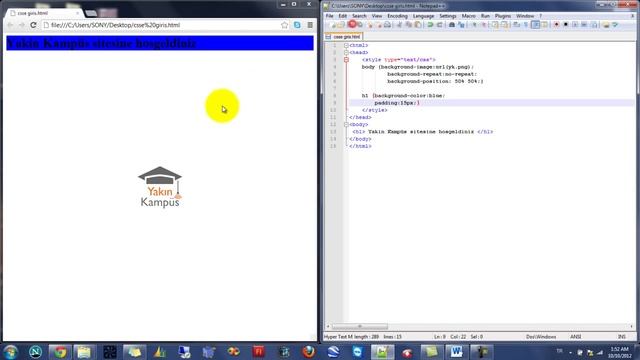
Task: Open the Chrome menu button in browser
Action: coord(310,25)
